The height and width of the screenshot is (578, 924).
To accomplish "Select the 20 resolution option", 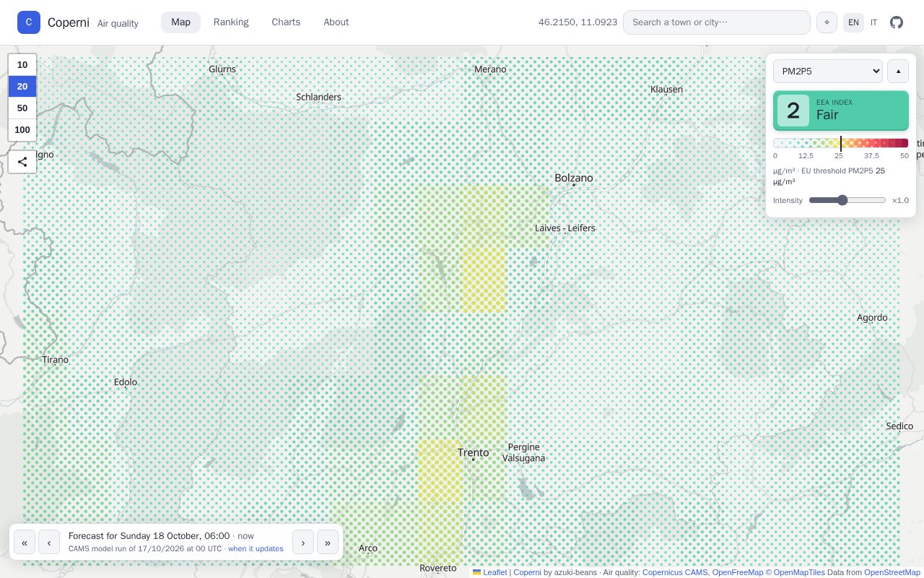I will click(22, 87).
